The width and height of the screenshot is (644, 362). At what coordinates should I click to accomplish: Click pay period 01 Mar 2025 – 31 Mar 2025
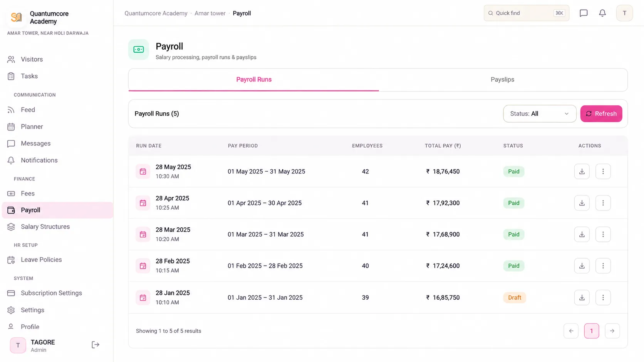pos(266,234)
